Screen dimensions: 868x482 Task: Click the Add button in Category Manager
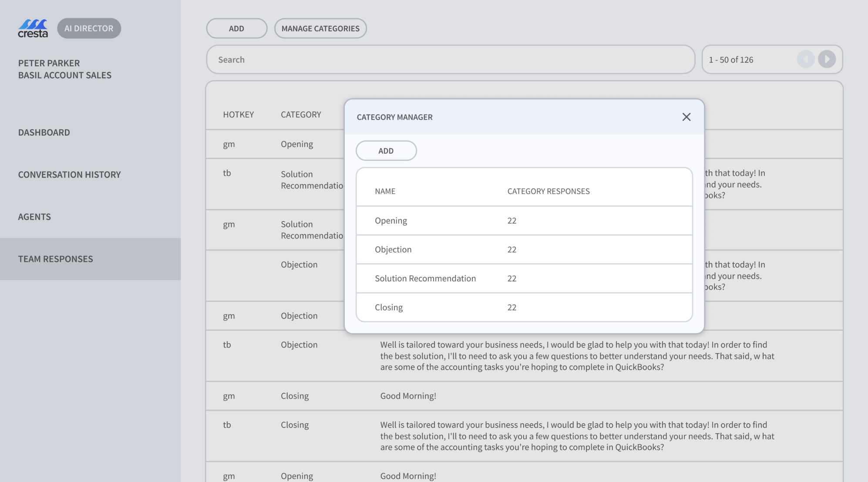click(x=386, y=151)
